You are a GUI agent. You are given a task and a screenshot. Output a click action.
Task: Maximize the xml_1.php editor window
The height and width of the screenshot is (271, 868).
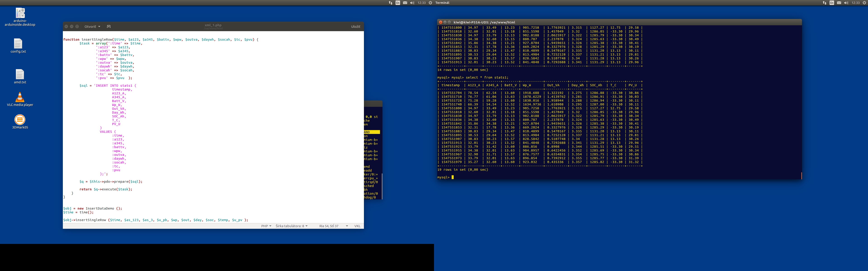pyautogui.click(x=77, y=27)
